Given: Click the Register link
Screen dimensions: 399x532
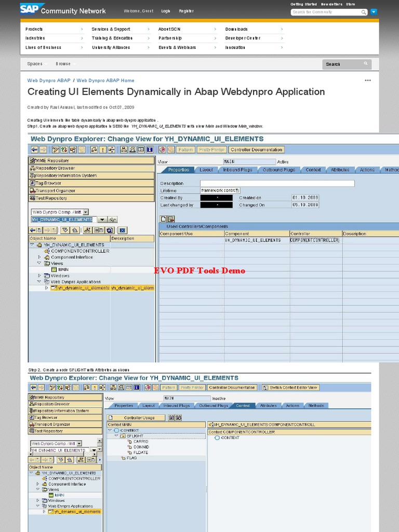Looking at the screenshot, I should click(187, 11).
